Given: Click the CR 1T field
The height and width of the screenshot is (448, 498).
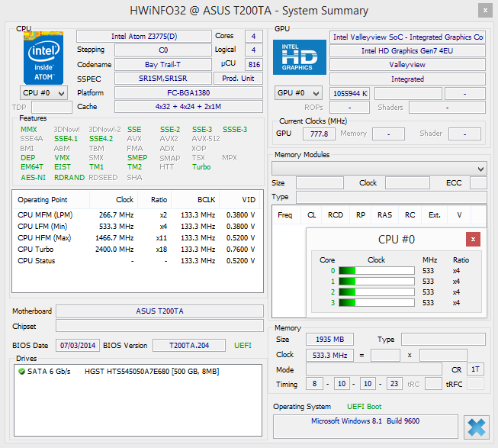Looking at the screenshot, I should (x=475, y=369).
